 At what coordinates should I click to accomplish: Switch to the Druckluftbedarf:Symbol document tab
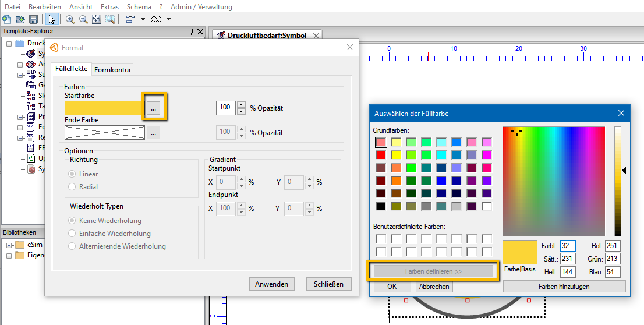267,36
